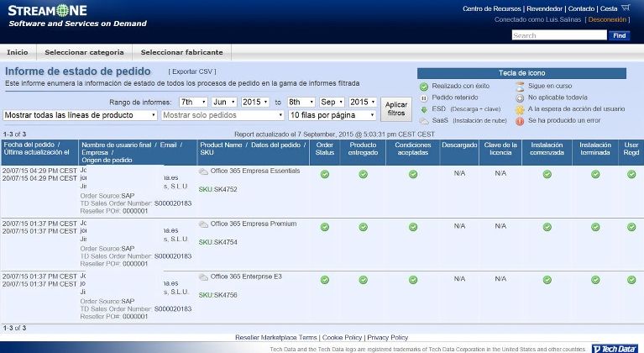Click the Exportar CSV link

(192, 71)
